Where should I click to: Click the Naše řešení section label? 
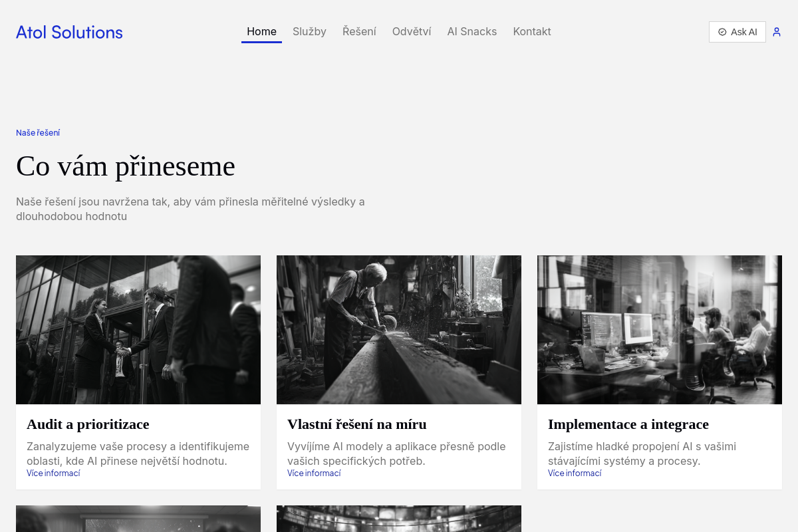[x=38, y=133]
